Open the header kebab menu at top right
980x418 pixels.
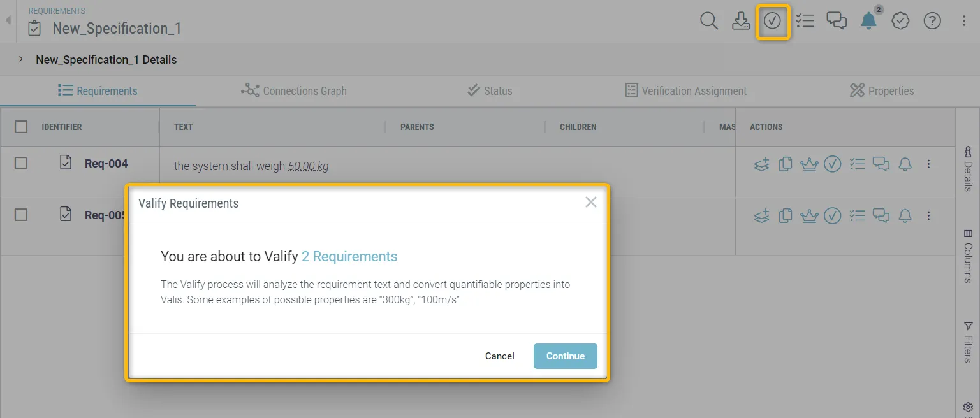click(964, 21)
